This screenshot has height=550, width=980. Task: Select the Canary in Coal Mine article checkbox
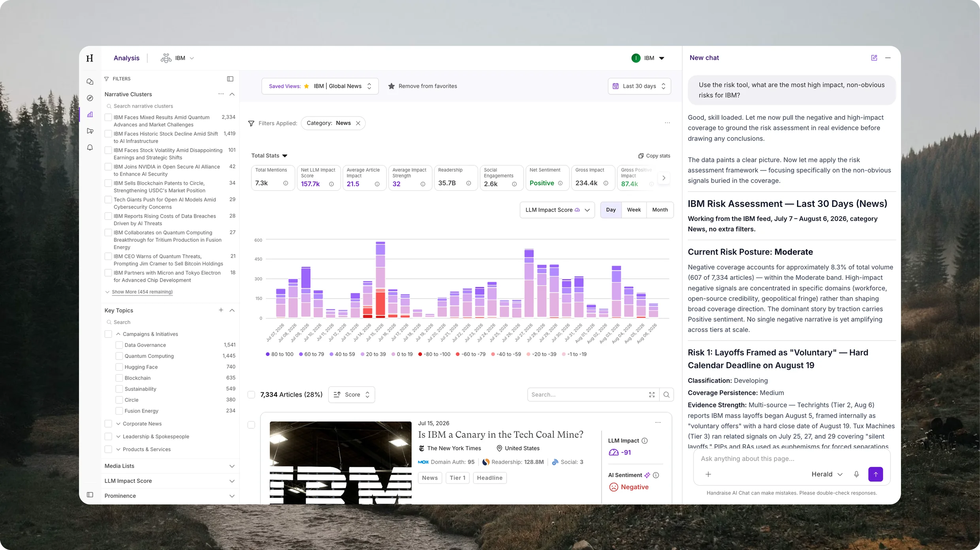(251, 425)
